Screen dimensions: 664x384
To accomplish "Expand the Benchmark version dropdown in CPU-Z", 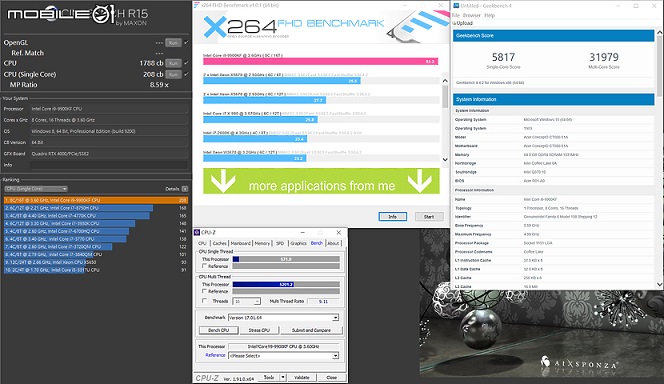I will pos(283,318).
